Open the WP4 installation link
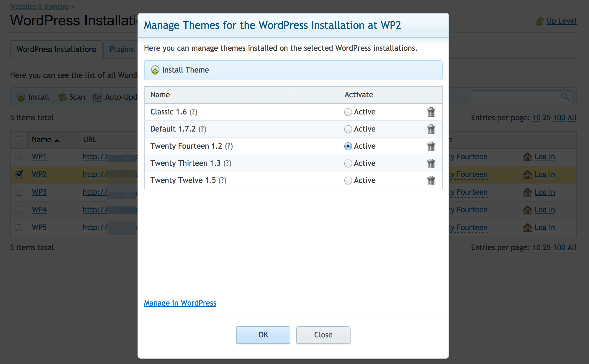Image resolution: width=589 pixels, height=364 pixels. click(x=39, y=210)
